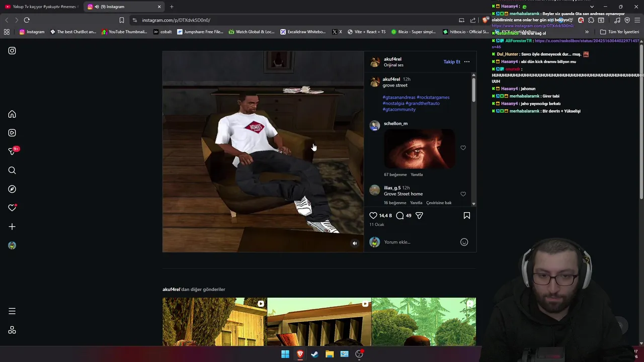View the 67 beğenme likes list
Screen dimensions: 644x362
click(x=395, y=175)
